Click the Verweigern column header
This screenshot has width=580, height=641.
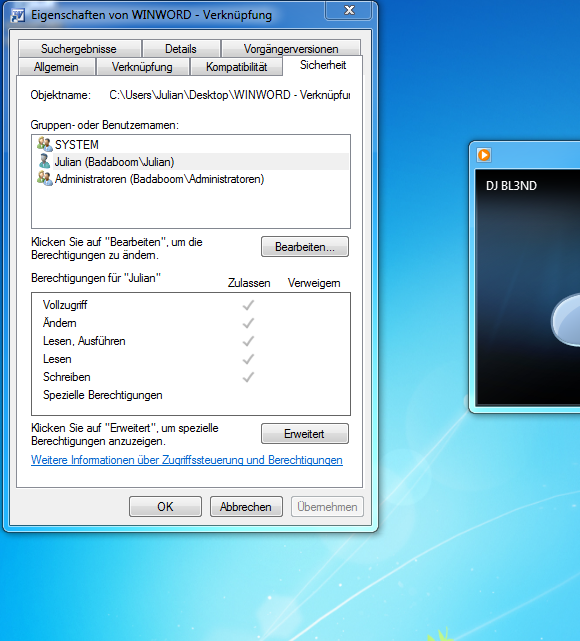[314, 283]
